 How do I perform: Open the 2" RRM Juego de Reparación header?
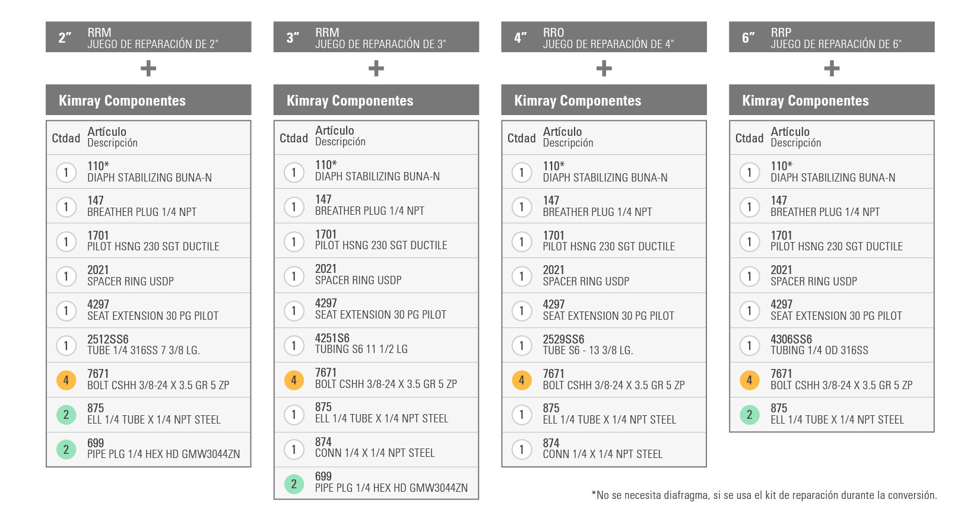point(148,37)
